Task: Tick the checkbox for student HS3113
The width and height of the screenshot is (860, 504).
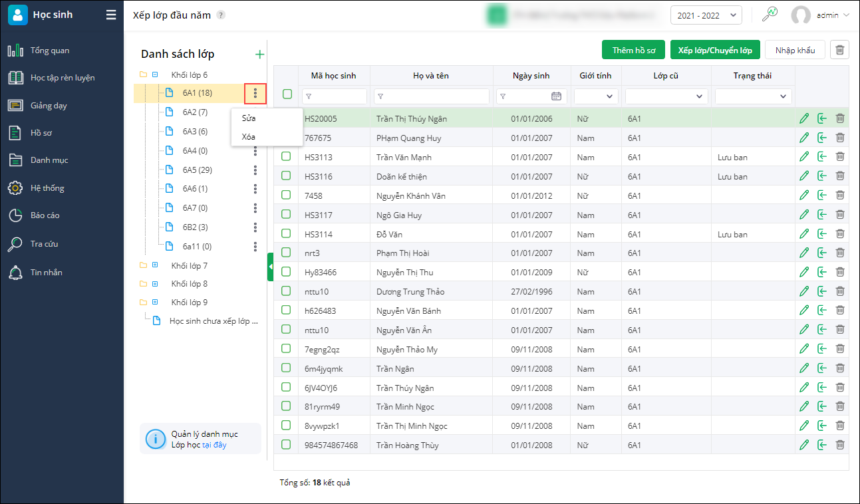Action: 287,157
